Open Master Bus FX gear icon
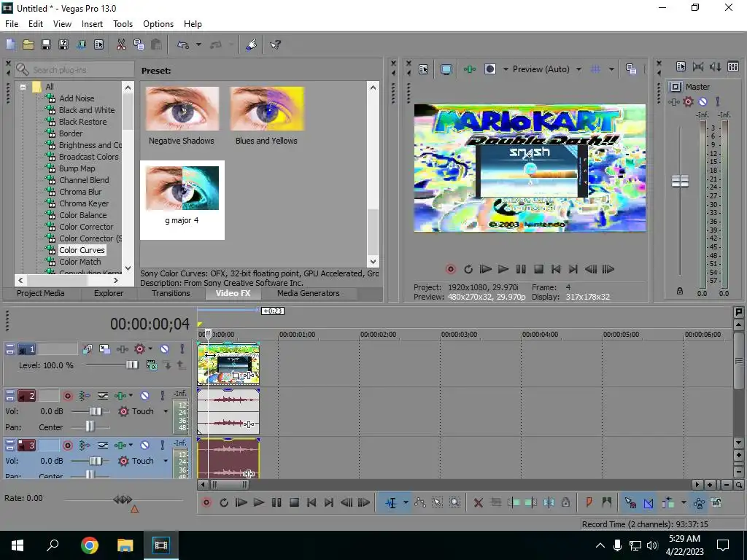This screenshot has height=560, width=747. pos(688,101)
